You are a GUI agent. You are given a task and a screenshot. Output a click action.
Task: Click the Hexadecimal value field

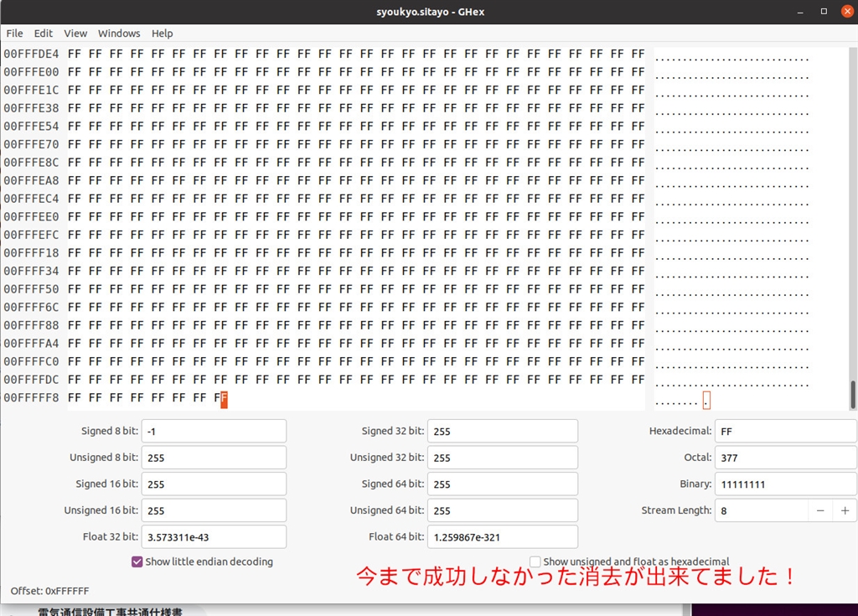[x=786, y=431]
